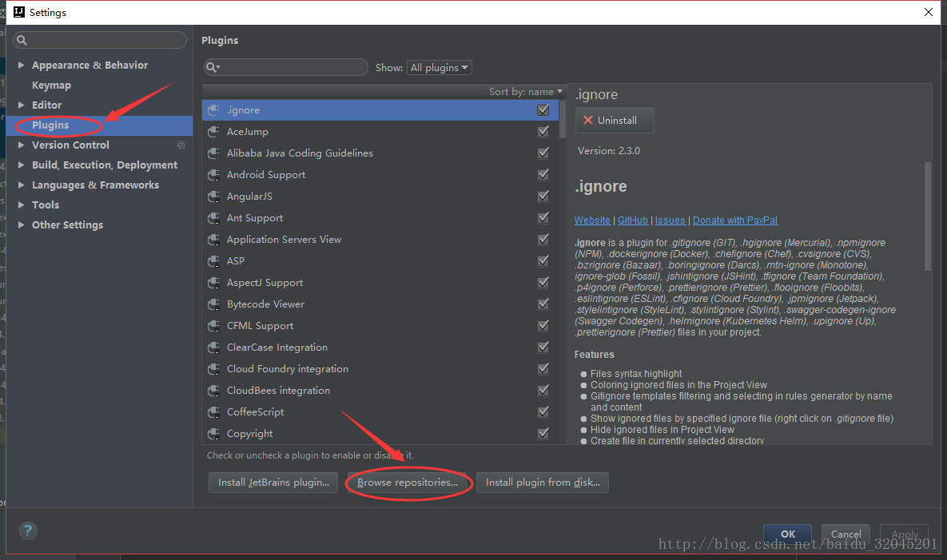This screenshot has height=560, width=947.
Task: Click the copy icon beside Version Control
Action: coord(181,145)
